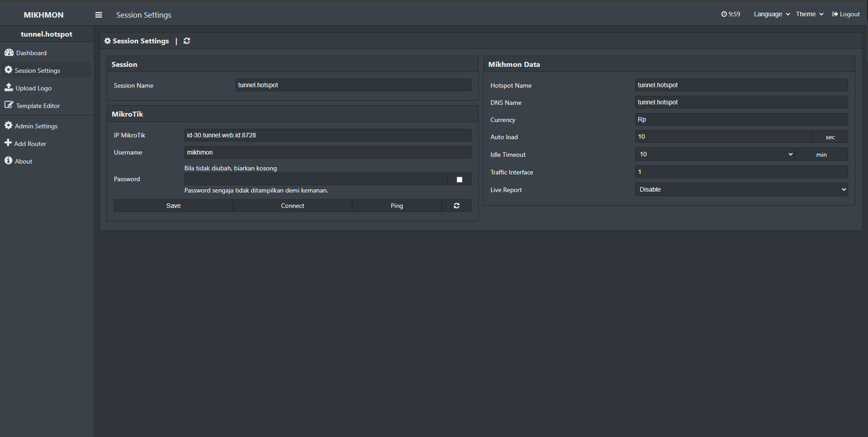The image size is (868, 437).
Task: Click the Upload Logo icon
Action: (9, 88)
